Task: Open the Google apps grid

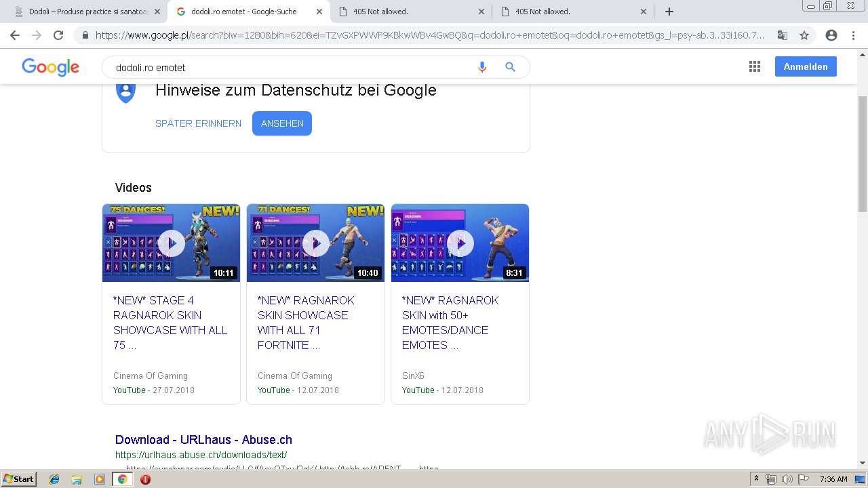Action: click(x=755, y=66)
